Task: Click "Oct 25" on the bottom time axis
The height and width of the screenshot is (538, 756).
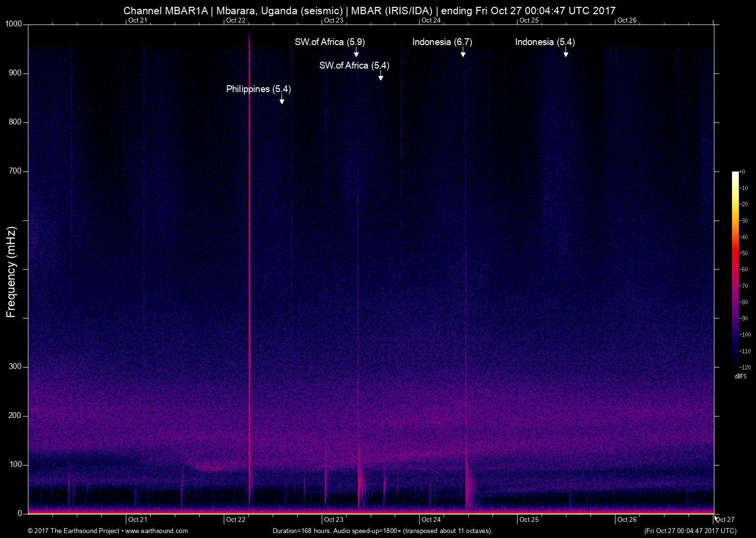Action: tap(529, 520)
